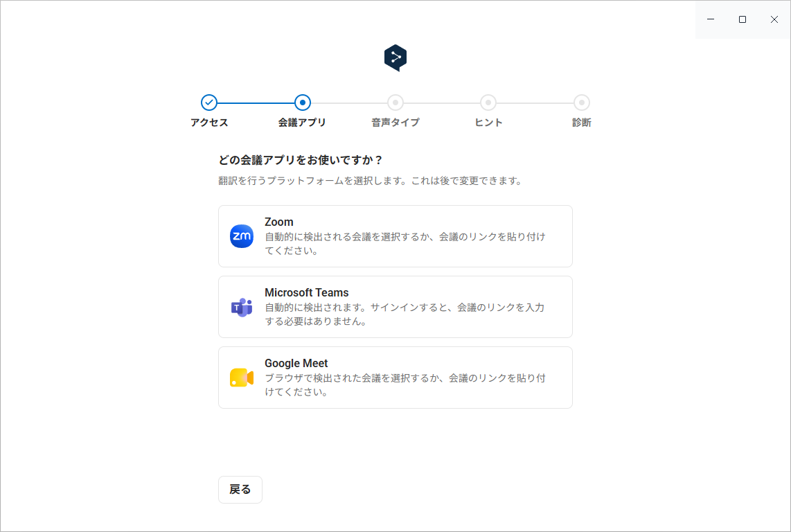Select the 会議アプリ step label
This screenshot has width=791, height=532.
pos(302,123)
